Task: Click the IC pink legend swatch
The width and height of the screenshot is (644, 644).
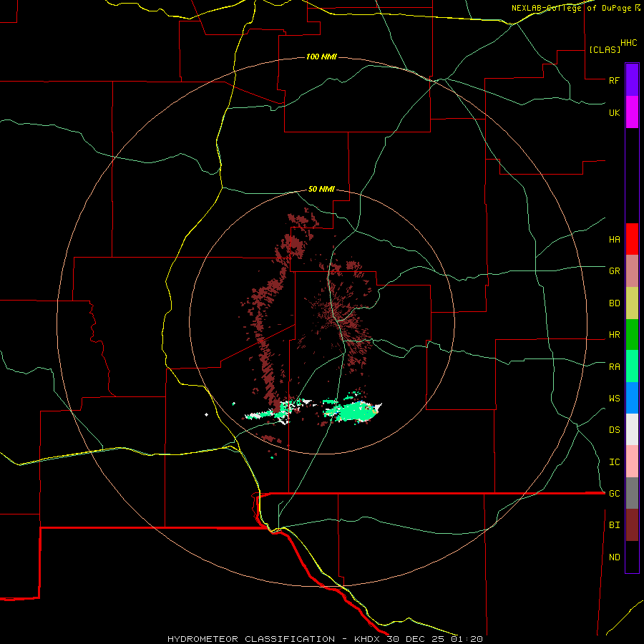Action: (632, 462)
